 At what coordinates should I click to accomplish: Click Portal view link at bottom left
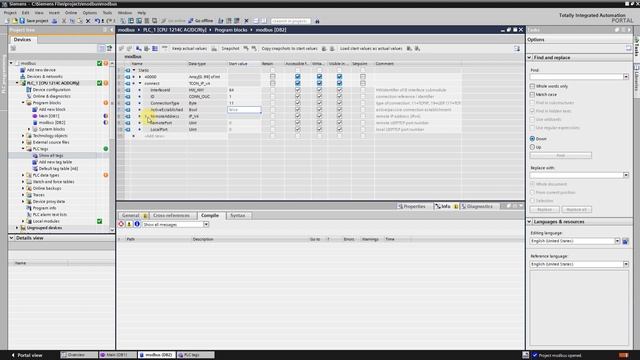(x=27, y=355)
